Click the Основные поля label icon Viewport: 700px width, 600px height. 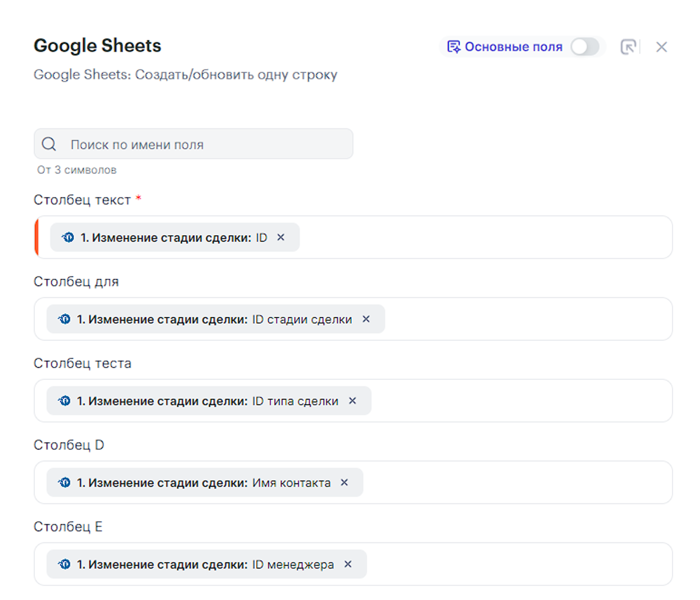point(453,47)
